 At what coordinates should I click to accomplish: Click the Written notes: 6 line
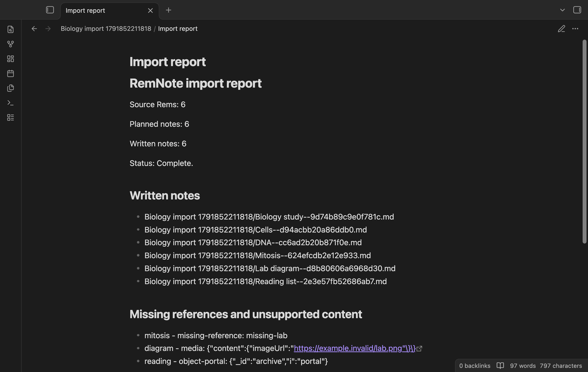(x=158, y=144)
